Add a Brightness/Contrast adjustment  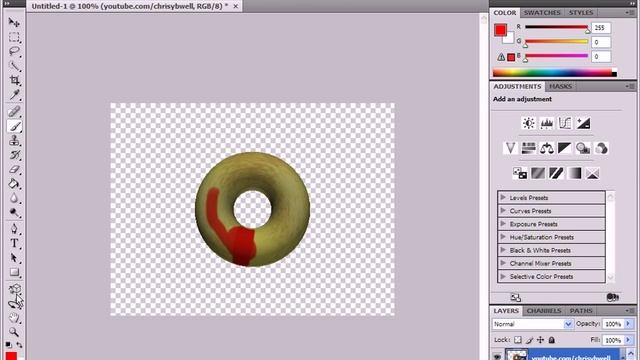(529, 123)
